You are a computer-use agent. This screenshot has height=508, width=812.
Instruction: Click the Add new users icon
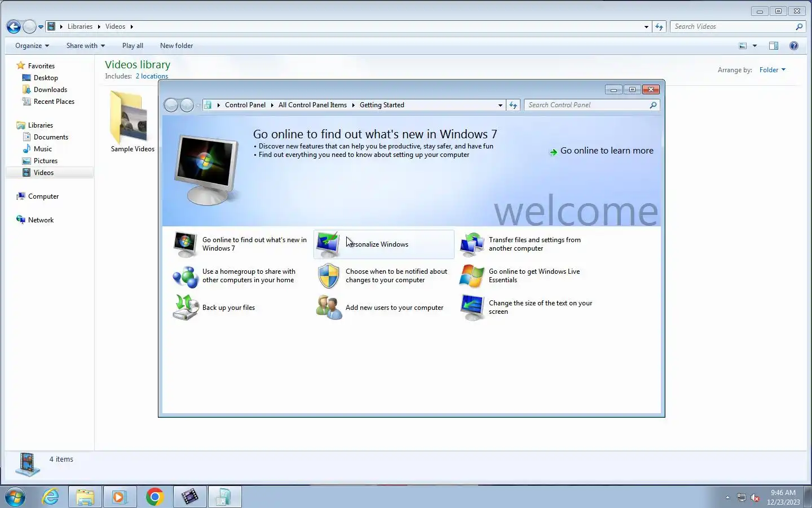pyautogui.click(x=329, y=308)
